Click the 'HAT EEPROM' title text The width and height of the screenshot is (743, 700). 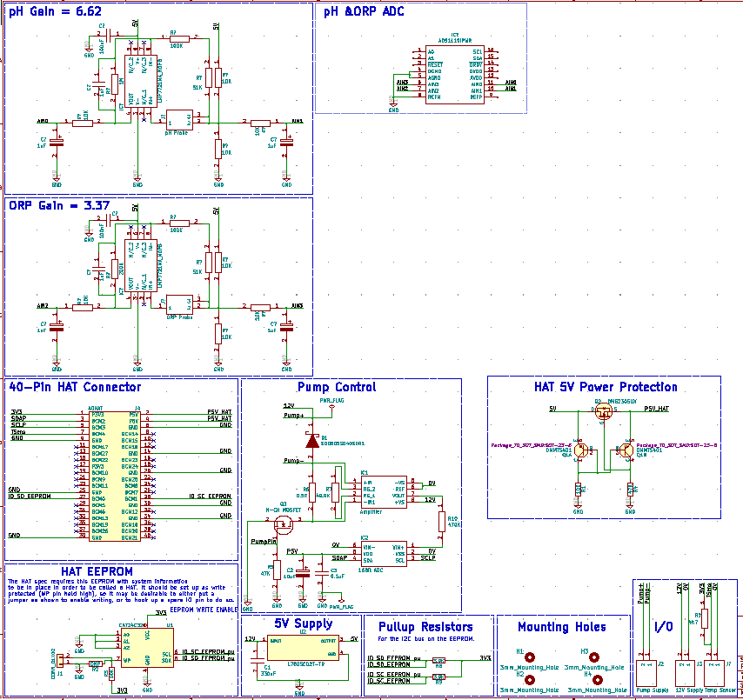tap(97, 571)
